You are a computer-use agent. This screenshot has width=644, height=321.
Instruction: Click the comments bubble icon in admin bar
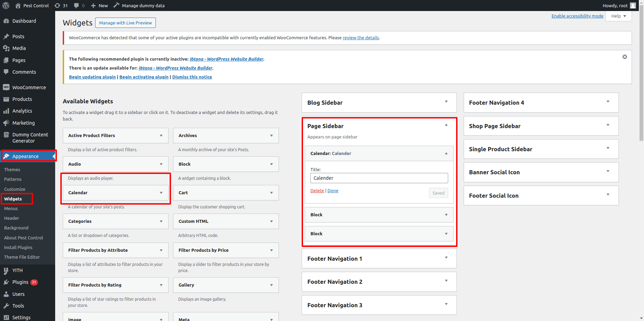(77, 6)
